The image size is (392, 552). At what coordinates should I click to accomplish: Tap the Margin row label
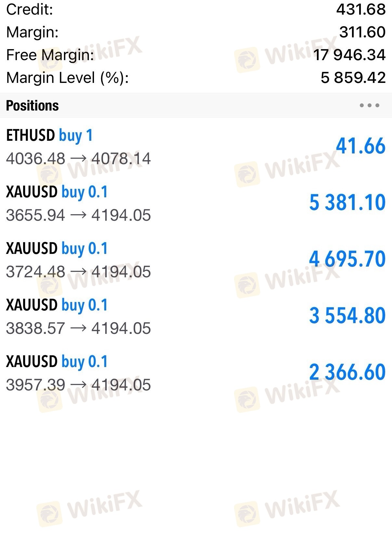[33, 32]
